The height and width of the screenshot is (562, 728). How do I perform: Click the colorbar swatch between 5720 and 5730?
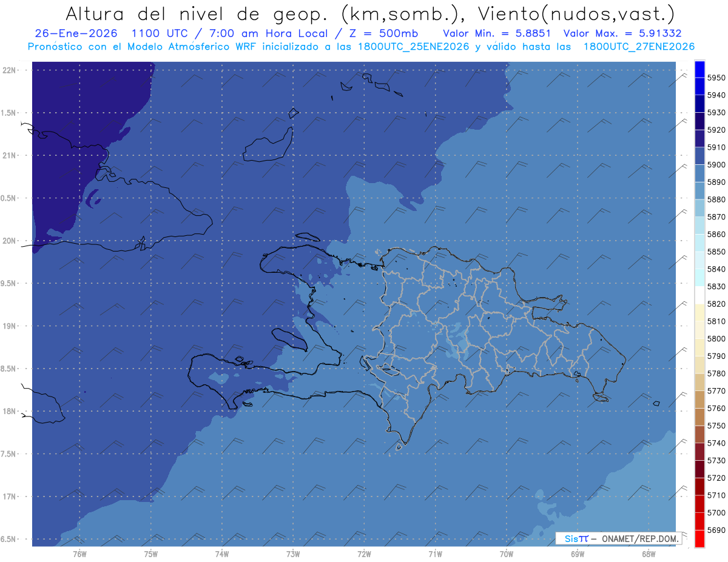(699, 469)
